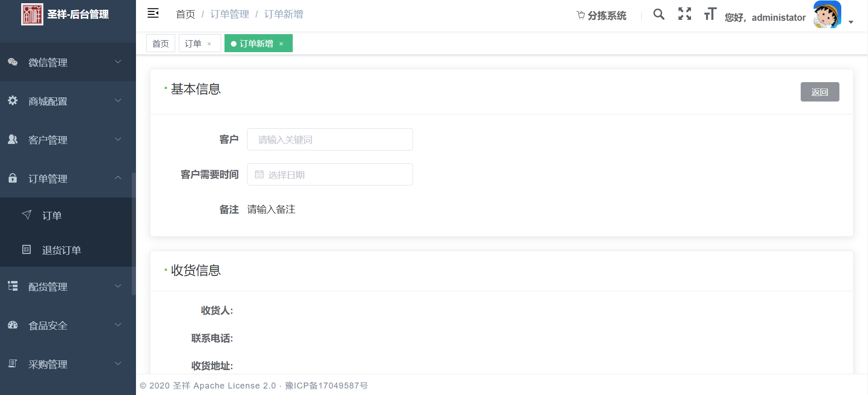Select the 客户管理 sidebar menu
This screenshot has width=868, height=395.
pos(68,139)
